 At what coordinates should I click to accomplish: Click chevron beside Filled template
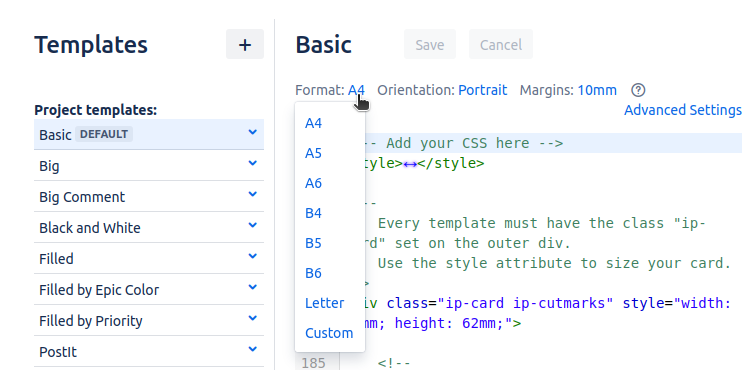tap(253, 256)
